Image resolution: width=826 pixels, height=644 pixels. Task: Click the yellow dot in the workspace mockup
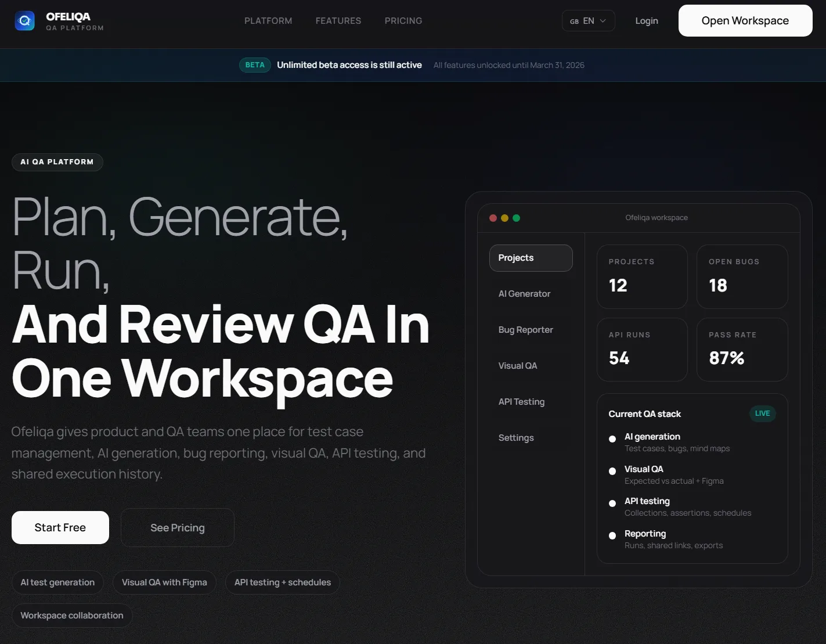point(504,218)
